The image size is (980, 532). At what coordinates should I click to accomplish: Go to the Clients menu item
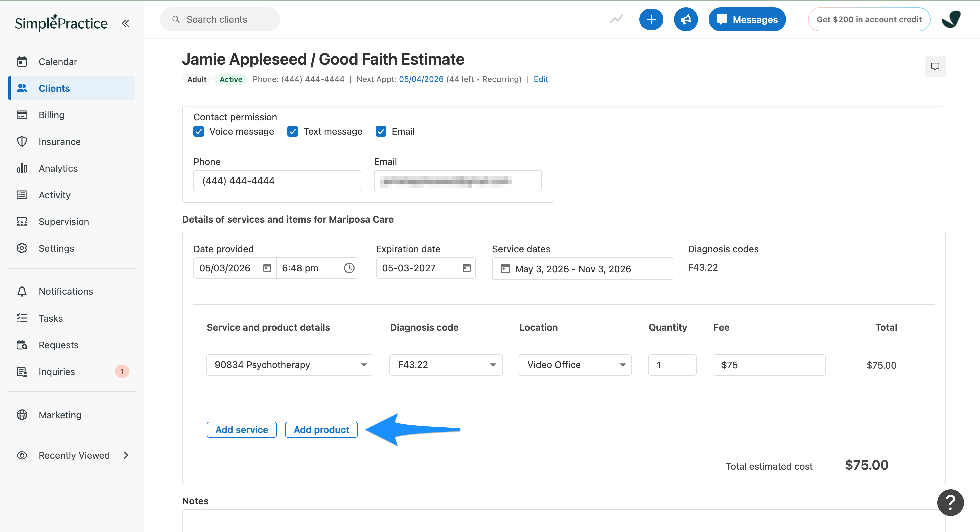(x=72, y=88)
